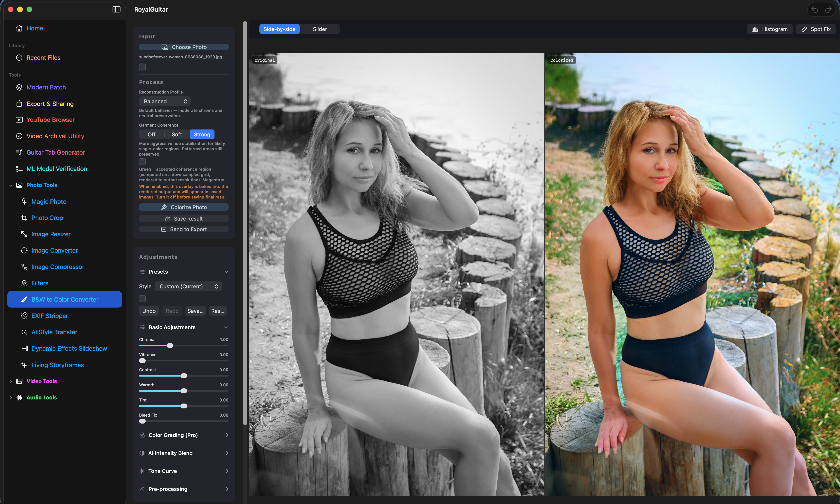Click the EXIF Stripper tag icon
840x504 pixels.
(24, 316)
